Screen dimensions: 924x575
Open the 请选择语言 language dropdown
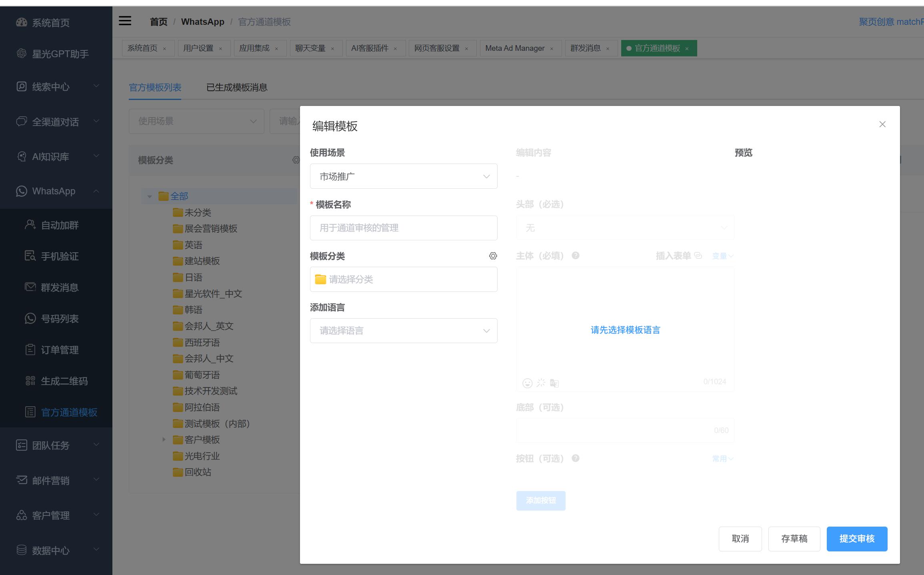click(403, 331)
